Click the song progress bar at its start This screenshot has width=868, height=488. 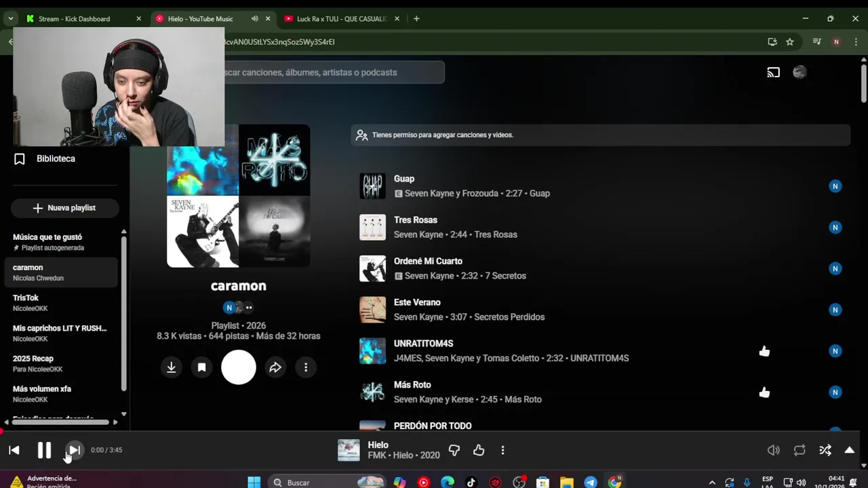(2, 431)
